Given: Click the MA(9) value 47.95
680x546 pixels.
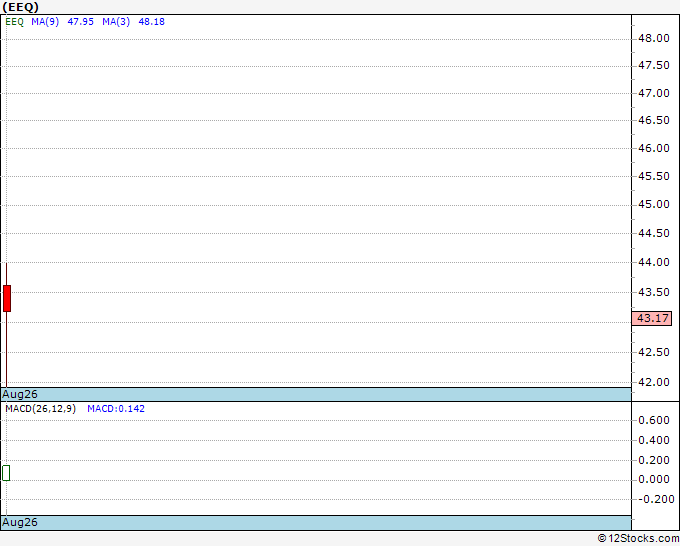Looking at the screenshot, I should pyautogui.click(x=81, y=22).
